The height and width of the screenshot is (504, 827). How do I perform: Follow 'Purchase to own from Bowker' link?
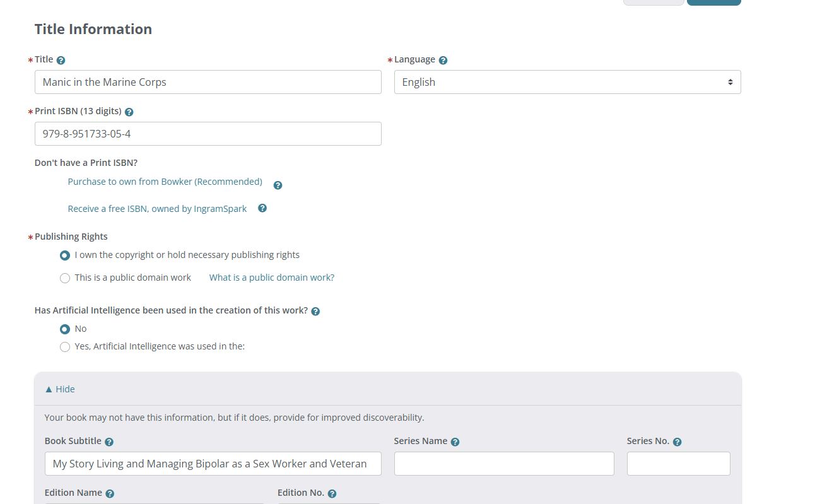coord(165,182)
